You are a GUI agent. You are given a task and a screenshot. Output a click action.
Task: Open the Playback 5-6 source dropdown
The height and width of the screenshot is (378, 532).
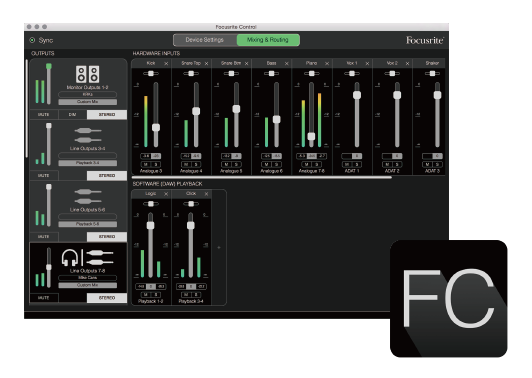tap(88, 224)
